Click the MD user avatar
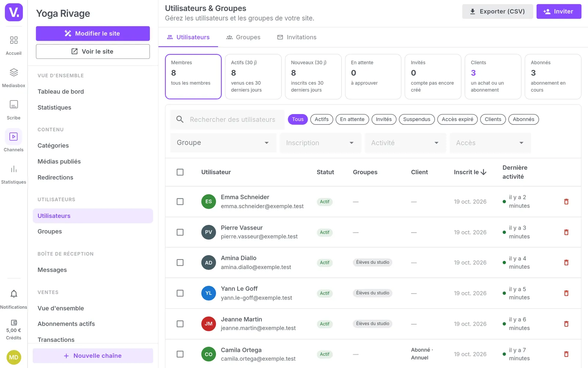Viewport: 588px width, 368px height. (x=14, y=357)
